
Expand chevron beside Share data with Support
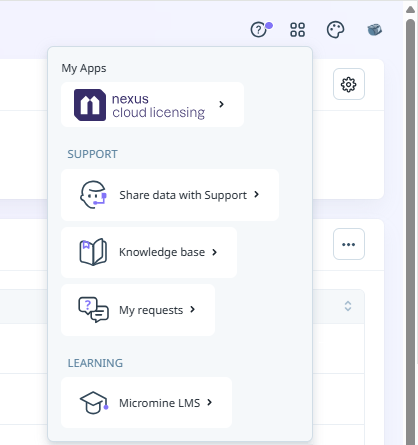click(256, 194)
